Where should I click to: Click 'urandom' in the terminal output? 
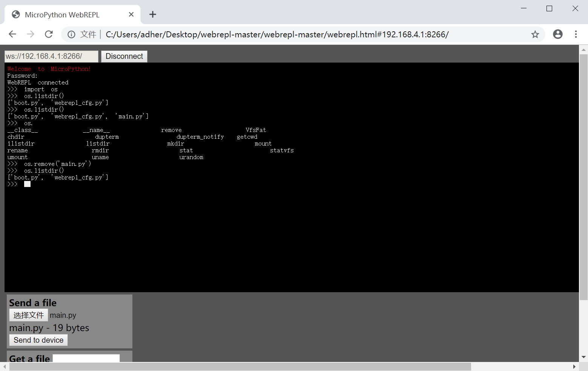tap(191, 157)
